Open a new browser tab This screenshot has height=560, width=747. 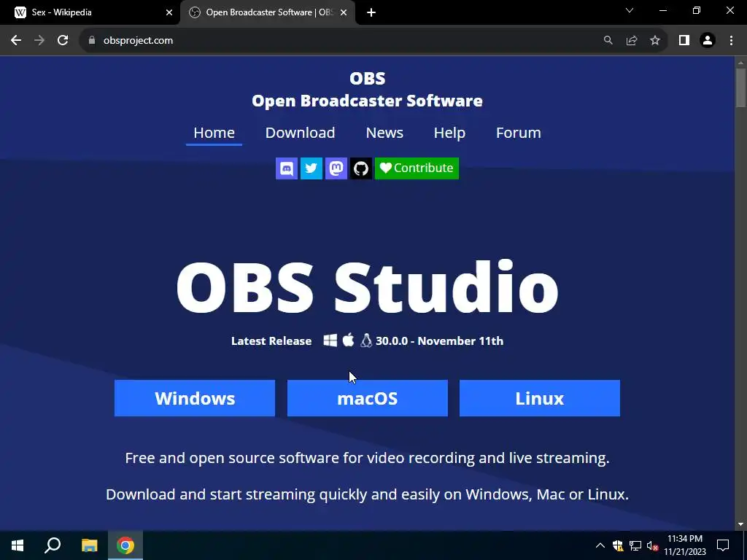tap(371, 12)
